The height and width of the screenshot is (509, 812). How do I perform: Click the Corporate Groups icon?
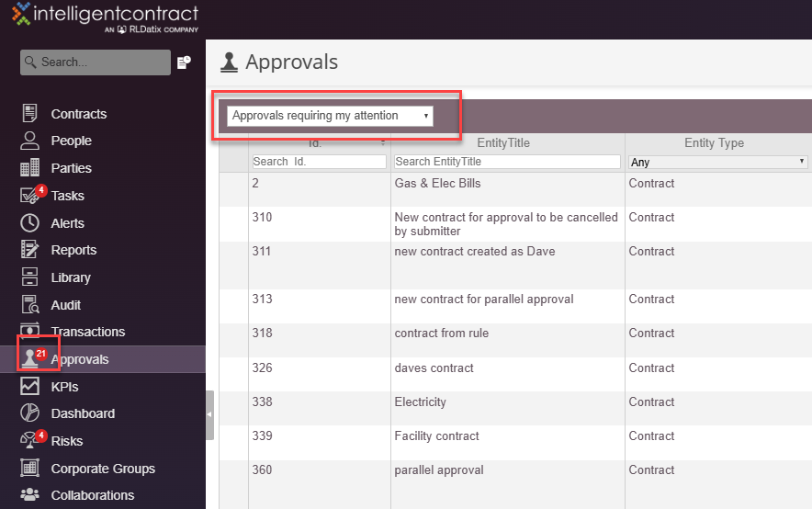point(29,468)
